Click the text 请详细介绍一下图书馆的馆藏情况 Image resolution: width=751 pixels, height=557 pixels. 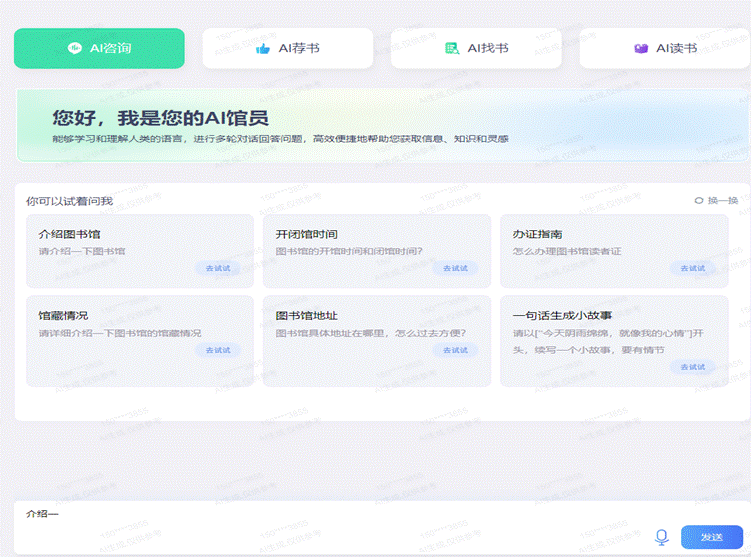point(120,333)
